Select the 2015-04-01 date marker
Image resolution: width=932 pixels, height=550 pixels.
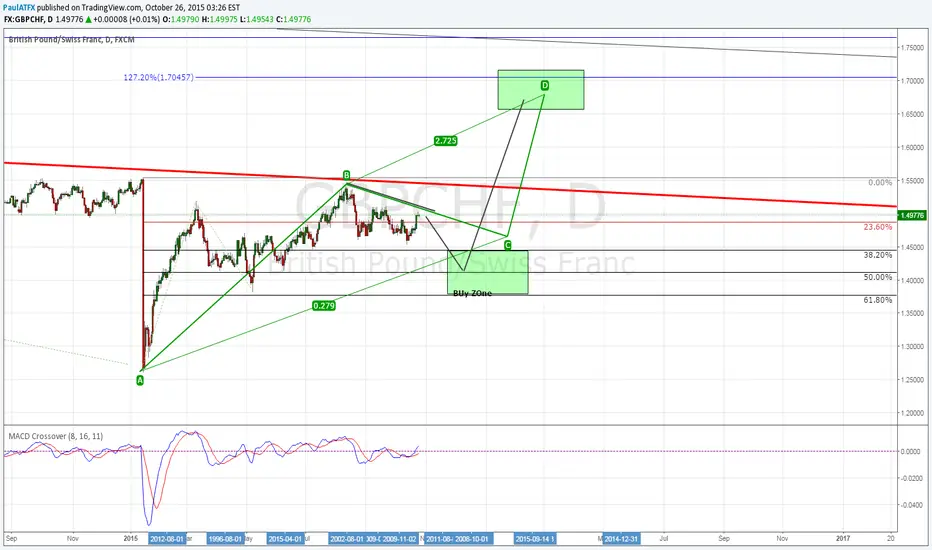tap(285, 539)
